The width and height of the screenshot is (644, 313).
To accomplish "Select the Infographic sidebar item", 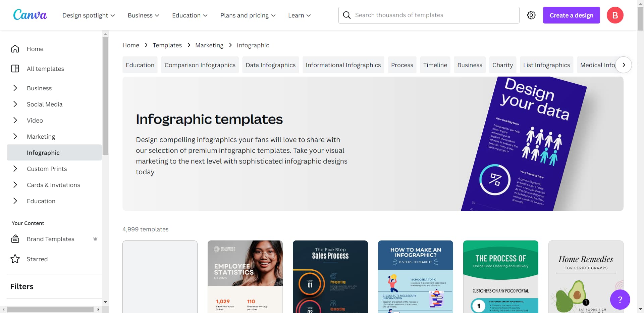I will [x=43, y=152].
